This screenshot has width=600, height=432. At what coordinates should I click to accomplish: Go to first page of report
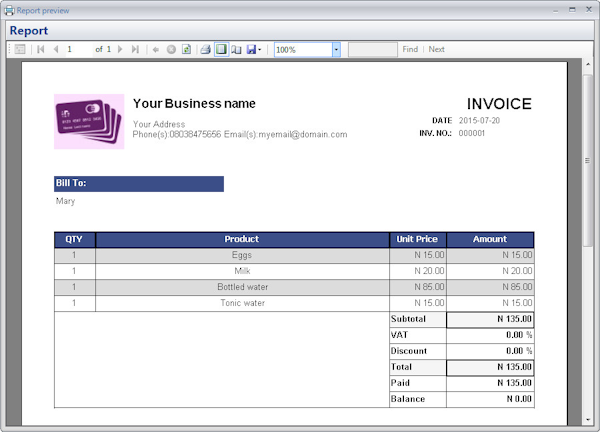point(41,49)
